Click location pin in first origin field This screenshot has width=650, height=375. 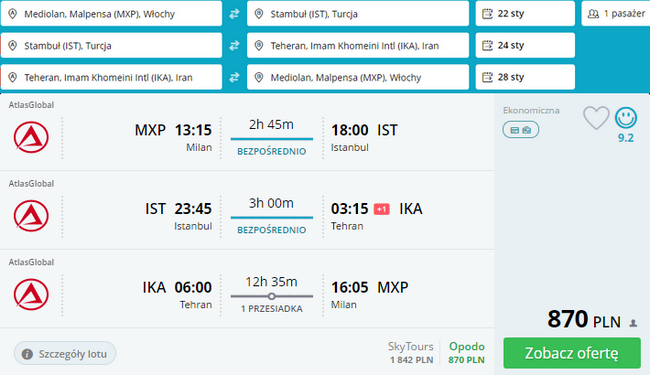(x=12, y=14)
